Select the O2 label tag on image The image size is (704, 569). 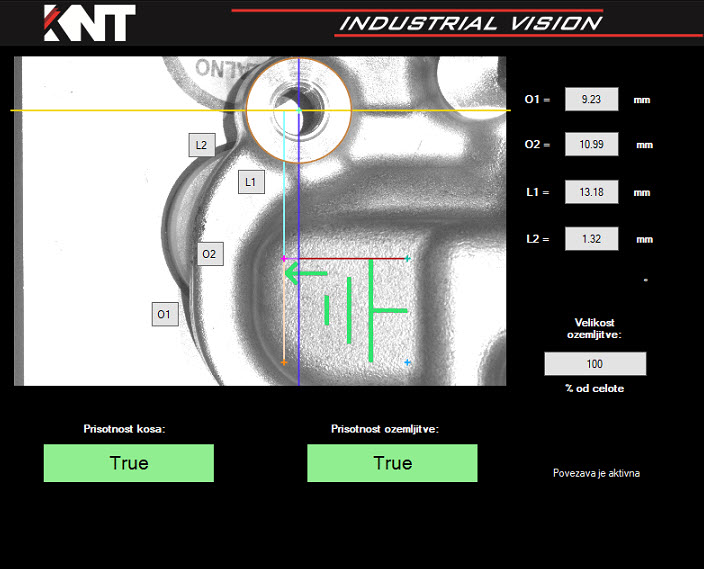[x=209, y=254]
